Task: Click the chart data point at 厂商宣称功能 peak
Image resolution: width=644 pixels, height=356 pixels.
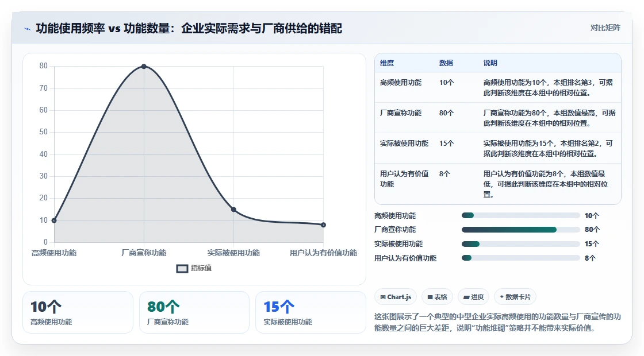Action: [x=144, y=67]
